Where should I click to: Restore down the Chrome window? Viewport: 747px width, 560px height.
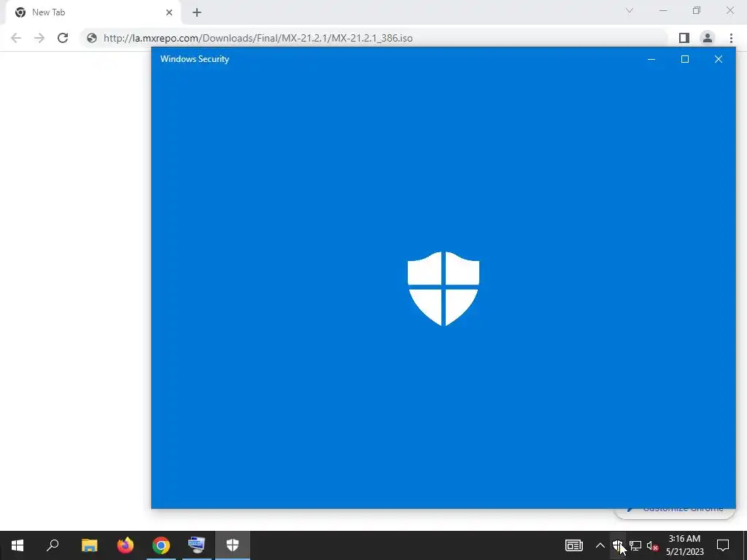697,10
